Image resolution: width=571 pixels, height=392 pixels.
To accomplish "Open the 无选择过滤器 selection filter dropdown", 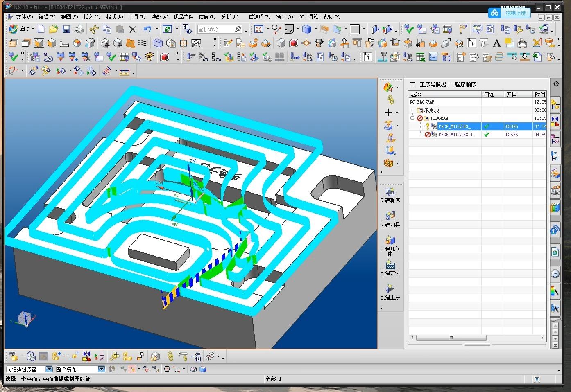I will tap(49, 369).
